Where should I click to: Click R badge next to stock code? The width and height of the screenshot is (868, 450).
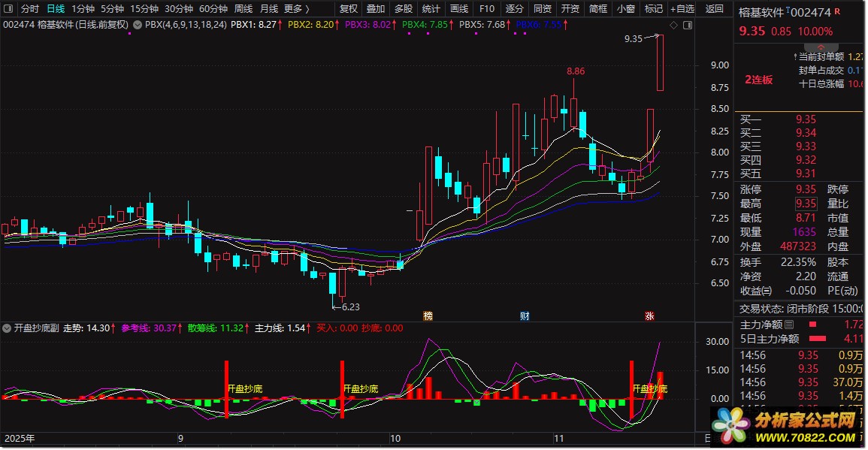coord(837,11)
